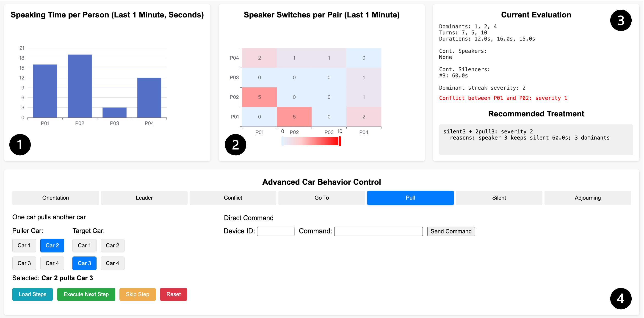Focus the Device ID input field
This screenshot has height=318, width=644.
point(276,231)
